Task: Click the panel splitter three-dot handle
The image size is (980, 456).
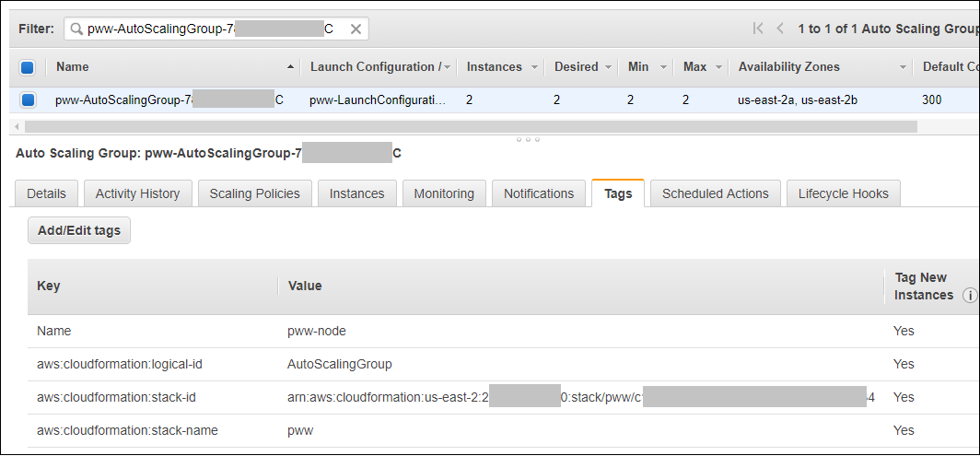Action: pos(528,139)
